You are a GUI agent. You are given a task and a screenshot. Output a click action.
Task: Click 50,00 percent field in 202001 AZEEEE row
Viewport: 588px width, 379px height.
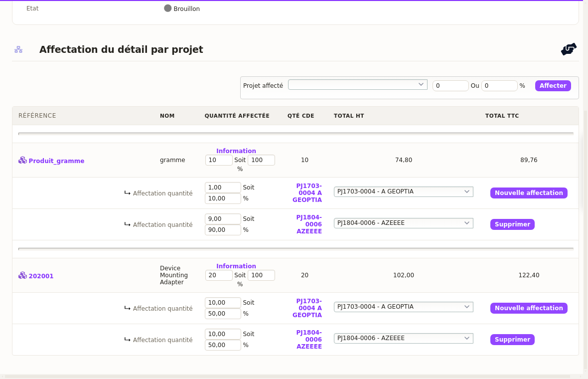pyautogui.click(x=223, y=345)
